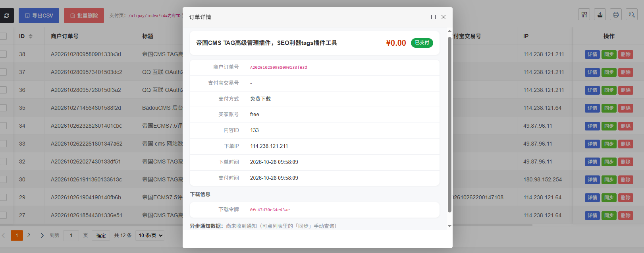This screenshot has width=644, height=253.
Task: Click 同步 for order ID 38
Action: pos(609,54)
